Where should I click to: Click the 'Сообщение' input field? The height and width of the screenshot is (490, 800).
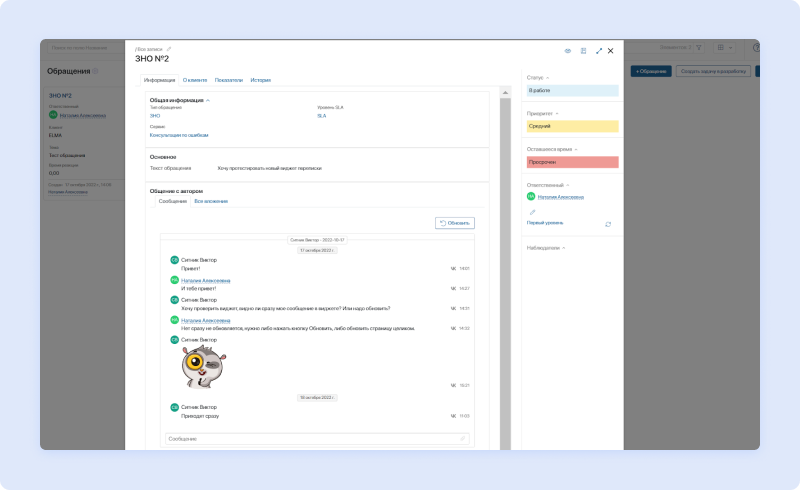tap(310, 438)
